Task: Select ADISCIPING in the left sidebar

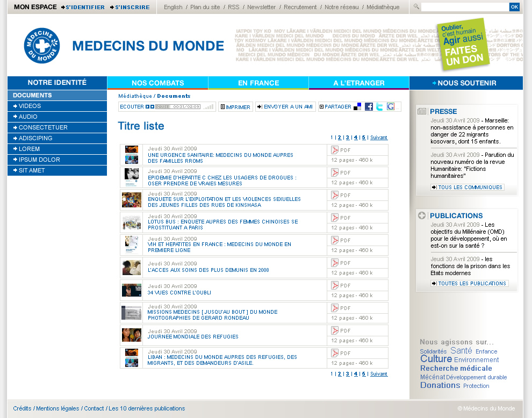Action: (57, 138)
